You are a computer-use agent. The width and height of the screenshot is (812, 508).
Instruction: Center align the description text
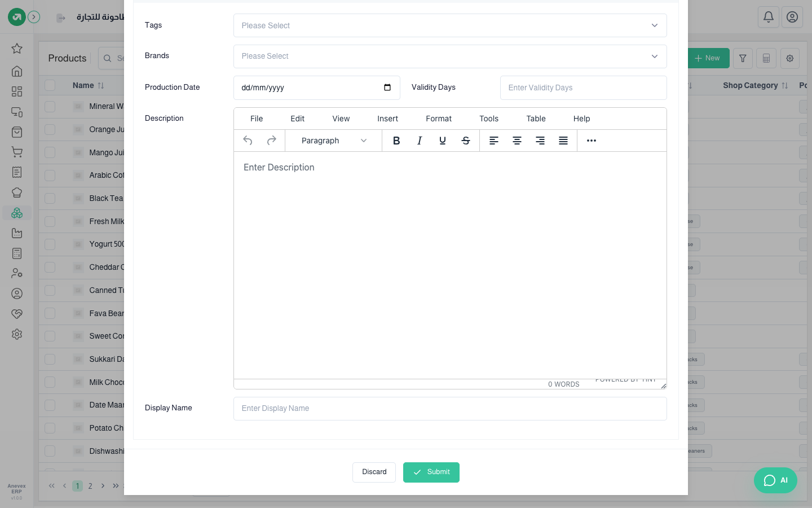[517, 141]
